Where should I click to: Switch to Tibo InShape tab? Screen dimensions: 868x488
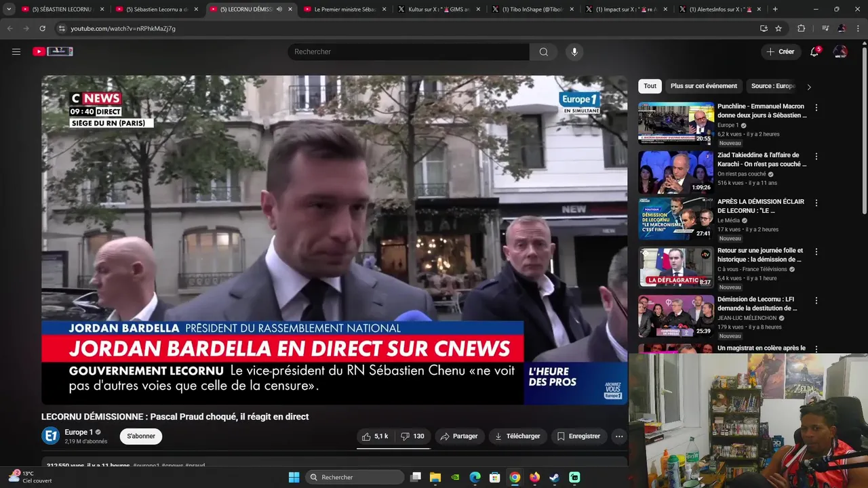[532, 9]
